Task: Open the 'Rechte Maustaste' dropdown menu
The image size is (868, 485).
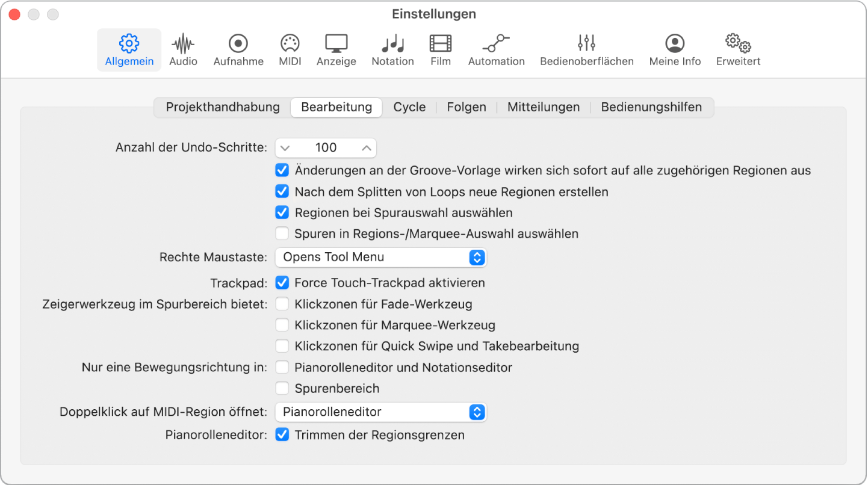Action: [380, 257]
